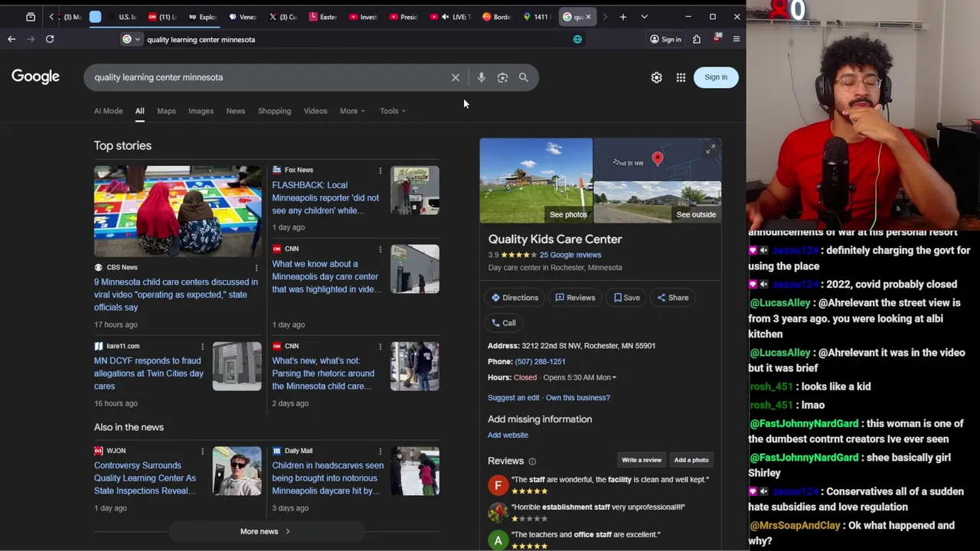Viewport: 980px width, 551px height.
Task: Click the Reviews button in knowledge panel
Action: [575, 298]
